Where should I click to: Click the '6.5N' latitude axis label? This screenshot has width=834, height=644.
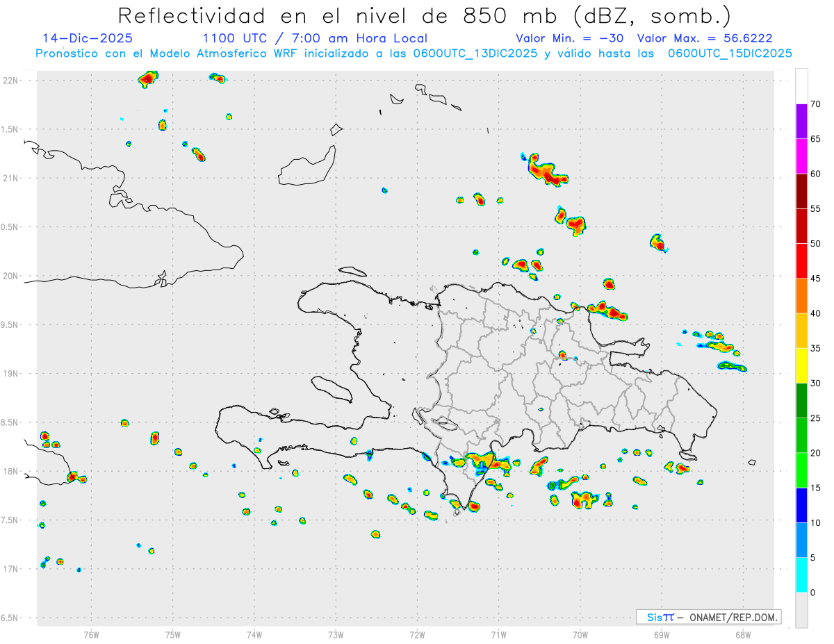coord(8,618)
